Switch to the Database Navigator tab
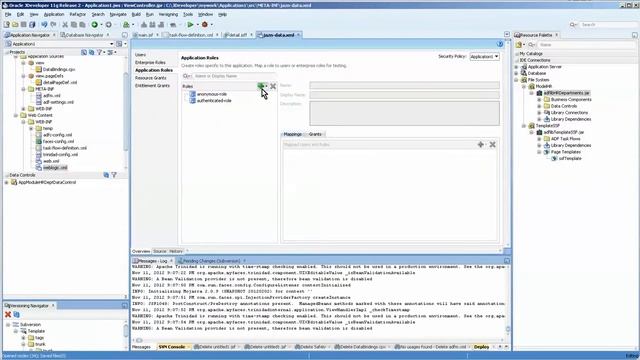Screen dimensions: 640x360 click(x=84, y=35)
